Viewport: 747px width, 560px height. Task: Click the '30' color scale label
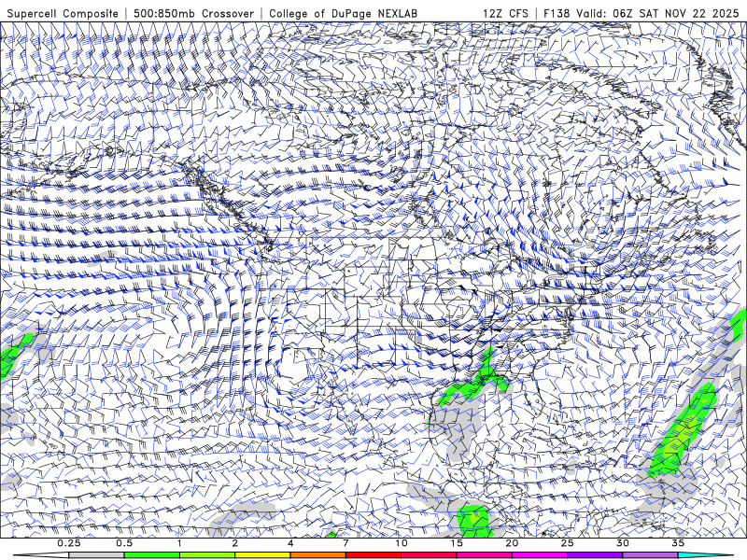coord(622,543)
